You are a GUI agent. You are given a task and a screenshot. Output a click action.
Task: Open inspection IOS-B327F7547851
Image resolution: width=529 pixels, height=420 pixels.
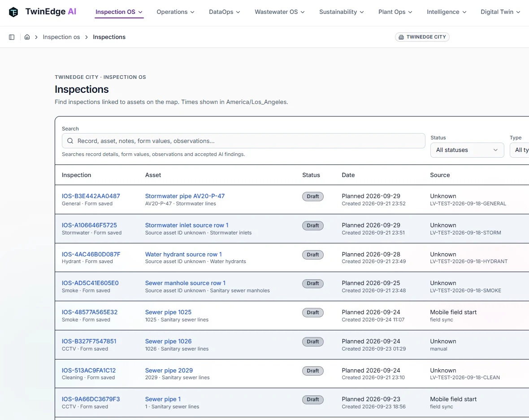[89, 341]
